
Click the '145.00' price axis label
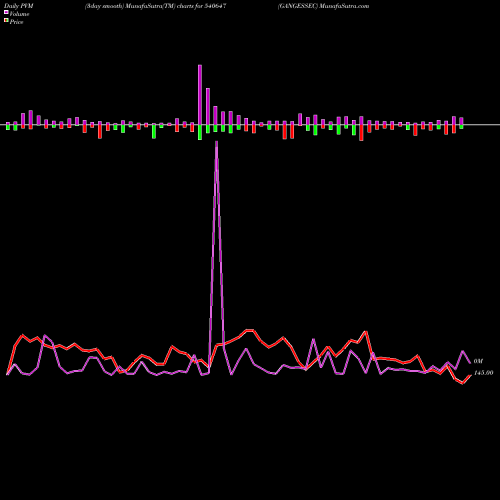tap(483, 373)
